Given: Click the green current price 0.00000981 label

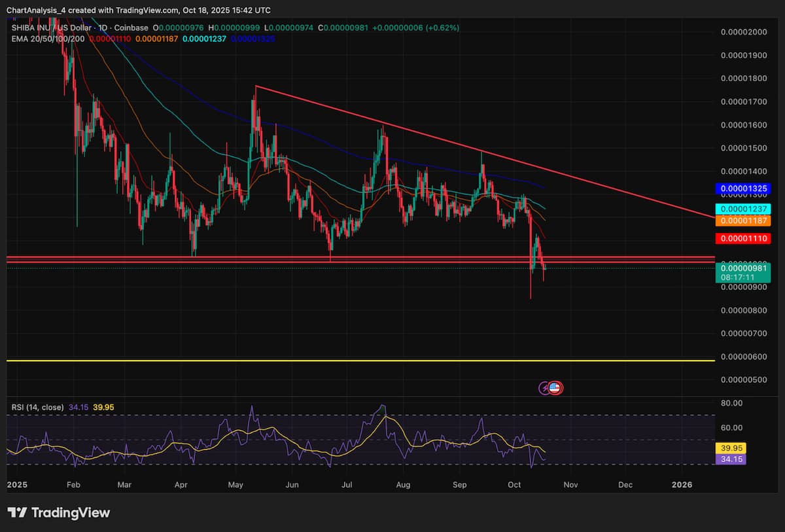Looking at the screenshot, I should (x=742, y=268).
